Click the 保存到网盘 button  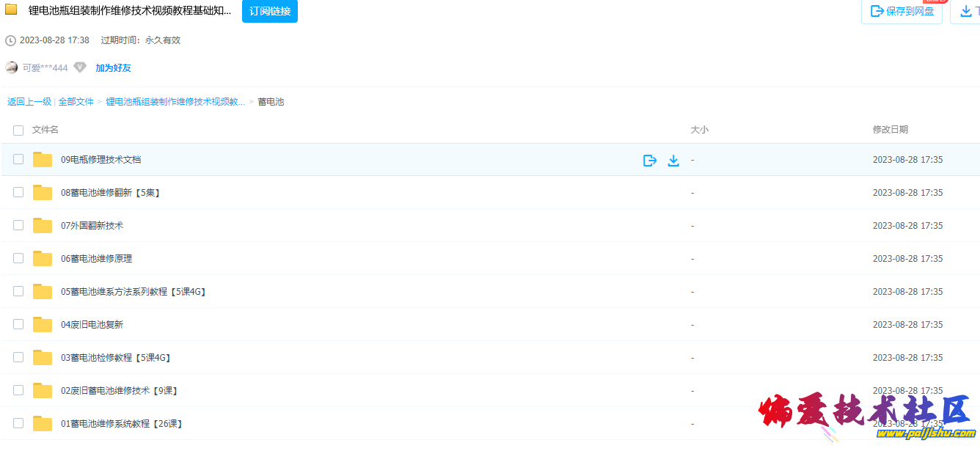pos(902,11)
